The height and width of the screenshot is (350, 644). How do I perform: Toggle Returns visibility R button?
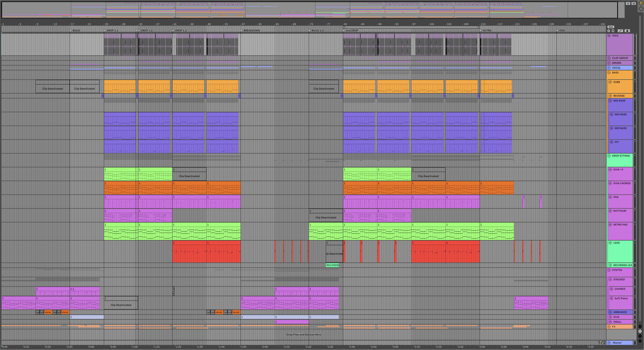(640, 331)
